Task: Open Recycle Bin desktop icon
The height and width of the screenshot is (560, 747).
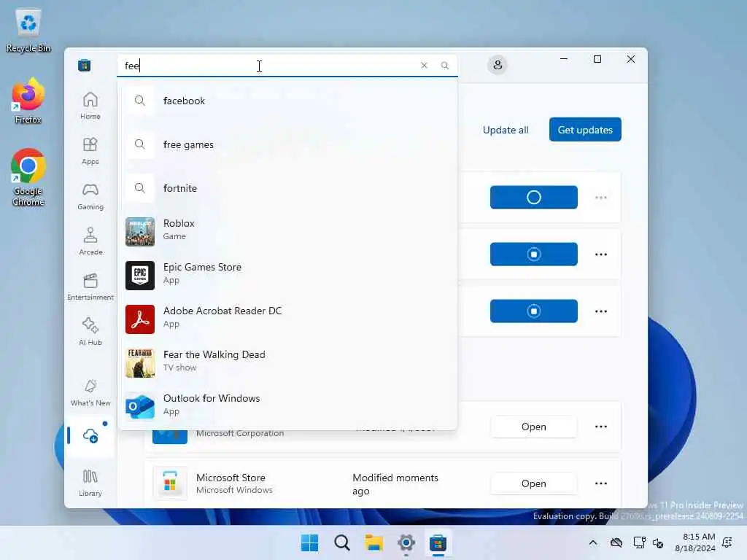Action: point(28,31)
